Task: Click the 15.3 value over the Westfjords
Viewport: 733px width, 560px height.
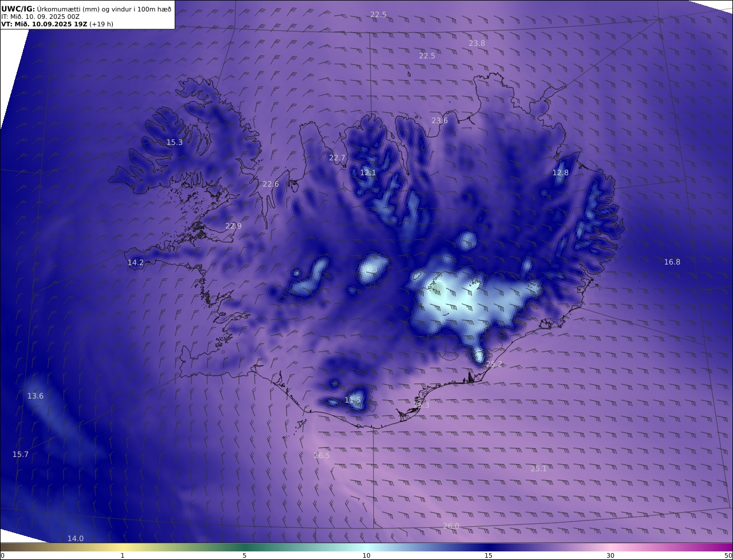Action: pos(175,142)
